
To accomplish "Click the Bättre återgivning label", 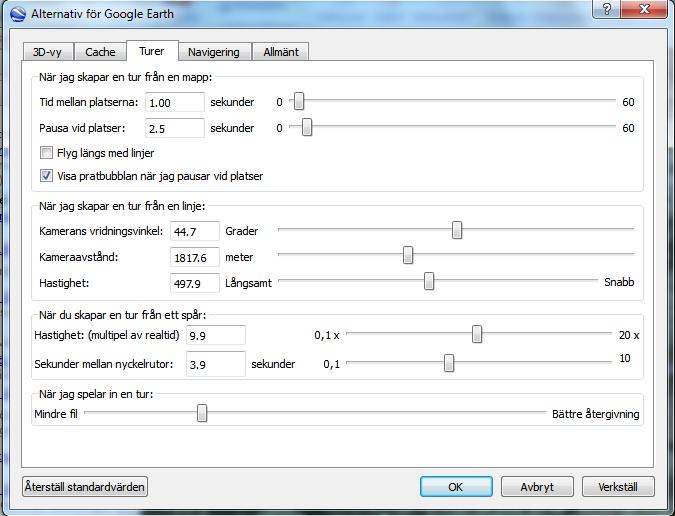I will [x=595, y=414].
